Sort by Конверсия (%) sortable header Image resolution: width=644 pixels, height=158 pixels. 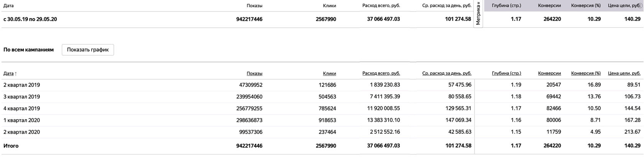point(586,73)
